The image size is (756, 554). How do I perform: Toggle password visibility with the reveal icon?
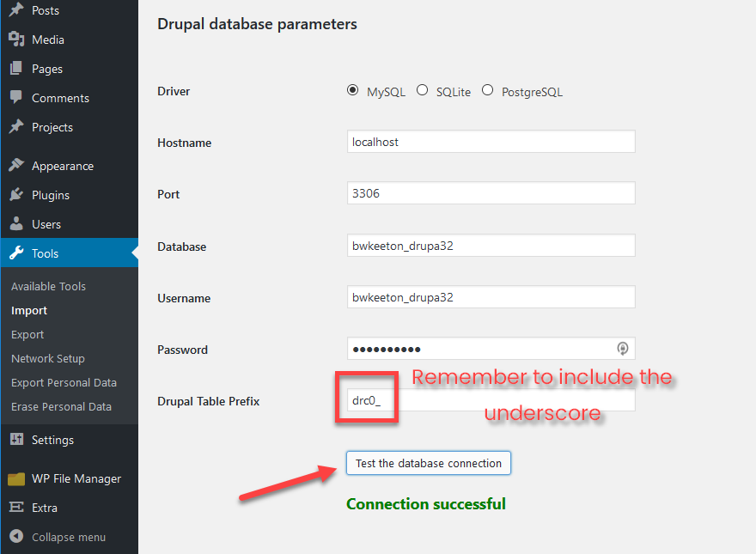pyautogui.click(x=622, y=349)
